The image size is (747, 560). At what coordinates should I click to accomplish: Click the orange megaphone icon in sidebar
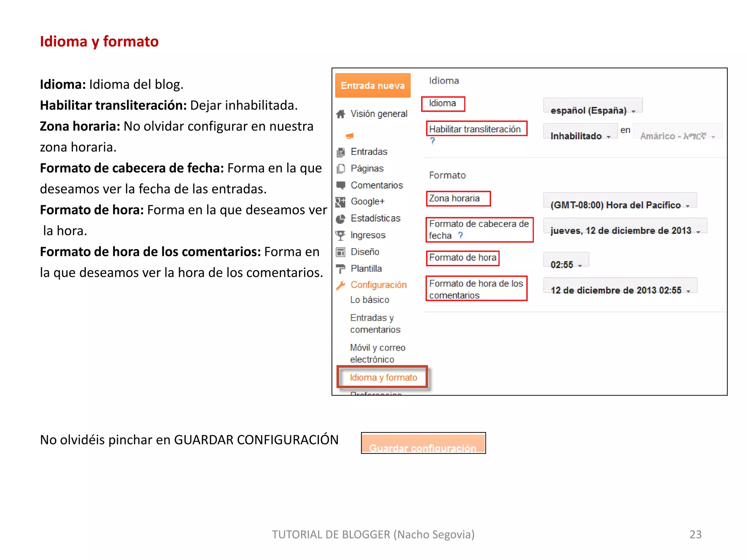click(x=349, y=136)
